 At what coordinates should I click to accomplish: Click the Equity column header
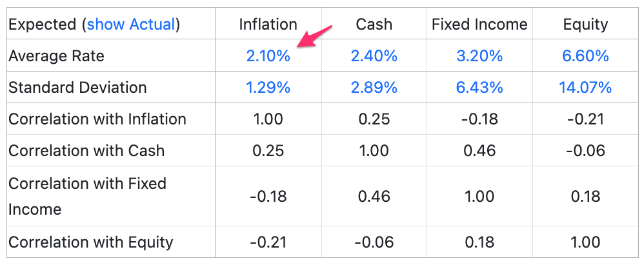[x=585, y=25]
